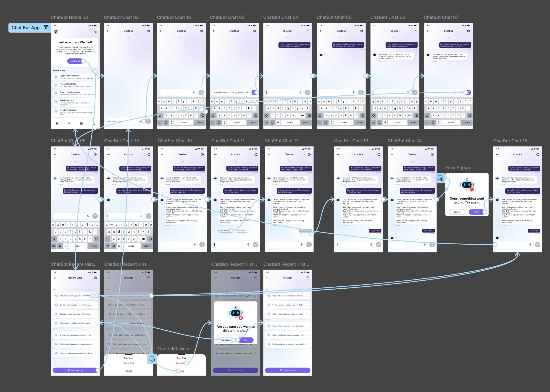Toggle shift key on ChatBot Chat 16 keyboard
The height and width of the screenshot is (392, 550).
[x=160, y=116]
